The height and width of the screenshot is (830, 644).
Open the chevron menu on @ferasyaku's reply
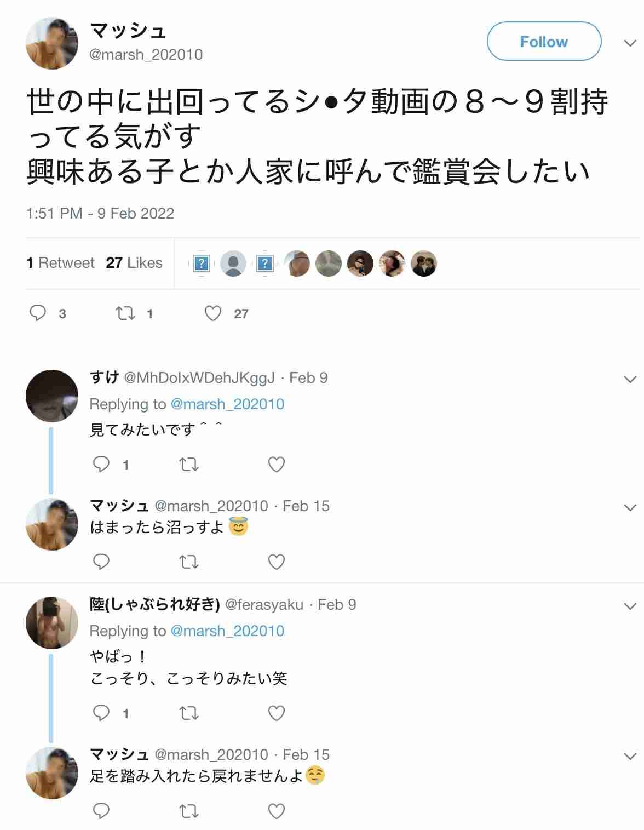[x=630, y=606]
